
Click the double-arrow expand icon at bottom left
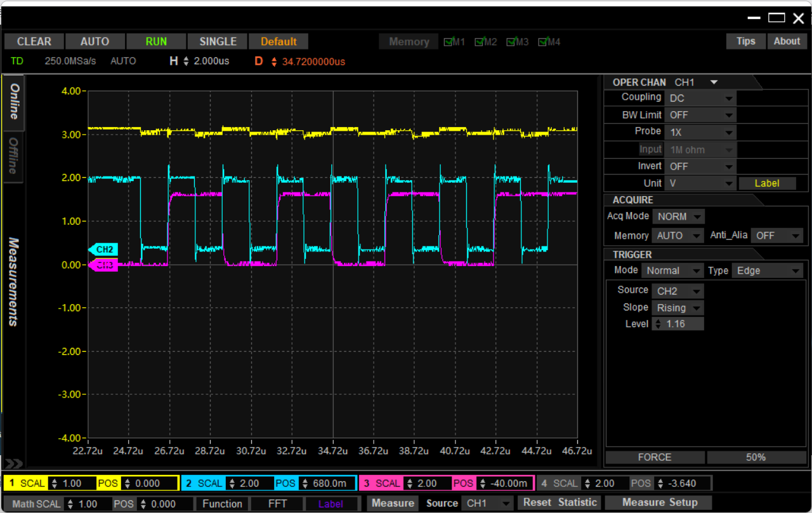(x=14, y=463)
